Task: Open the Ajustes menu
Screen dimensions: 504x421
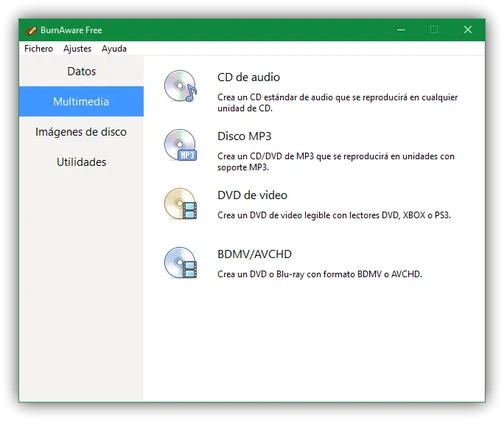Action: (77, 49)
